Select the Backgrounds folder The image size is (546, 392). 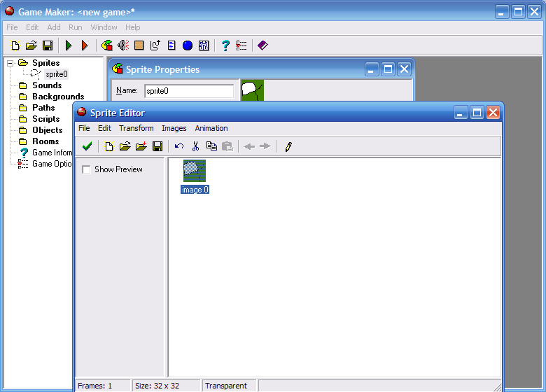(x=58, y=97)
